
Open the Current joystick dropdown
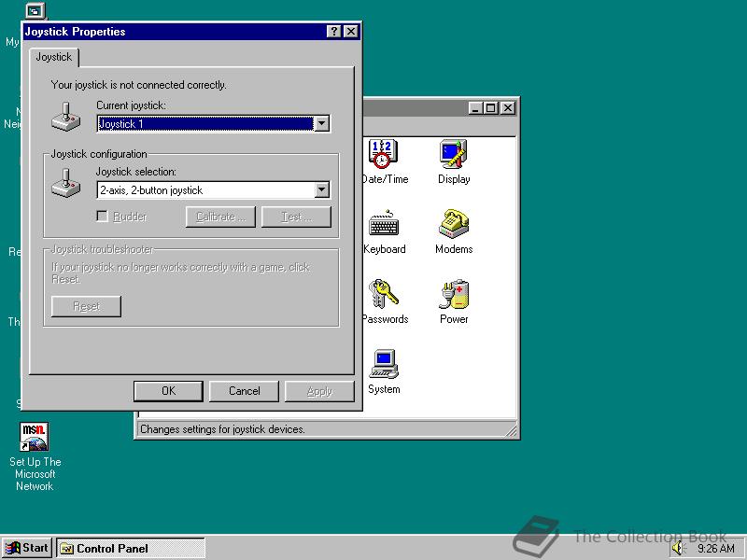pos(322,123)
